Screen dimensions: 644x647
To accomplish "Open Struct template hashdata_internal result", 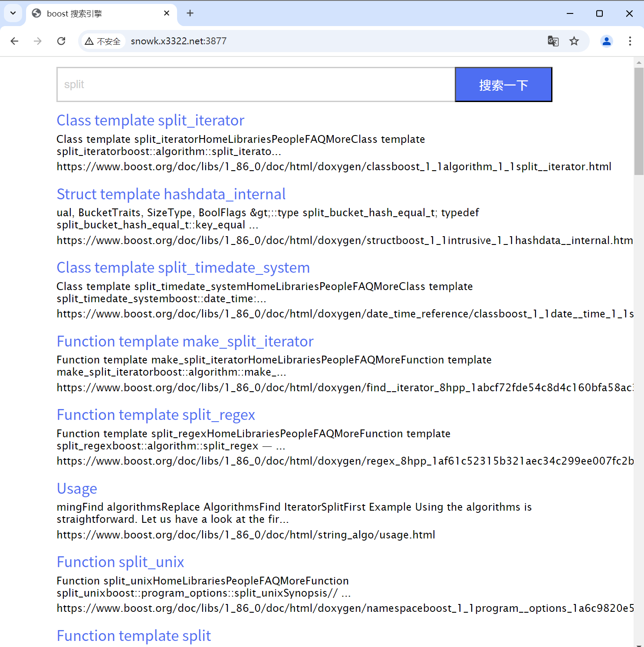I will 171,194.
